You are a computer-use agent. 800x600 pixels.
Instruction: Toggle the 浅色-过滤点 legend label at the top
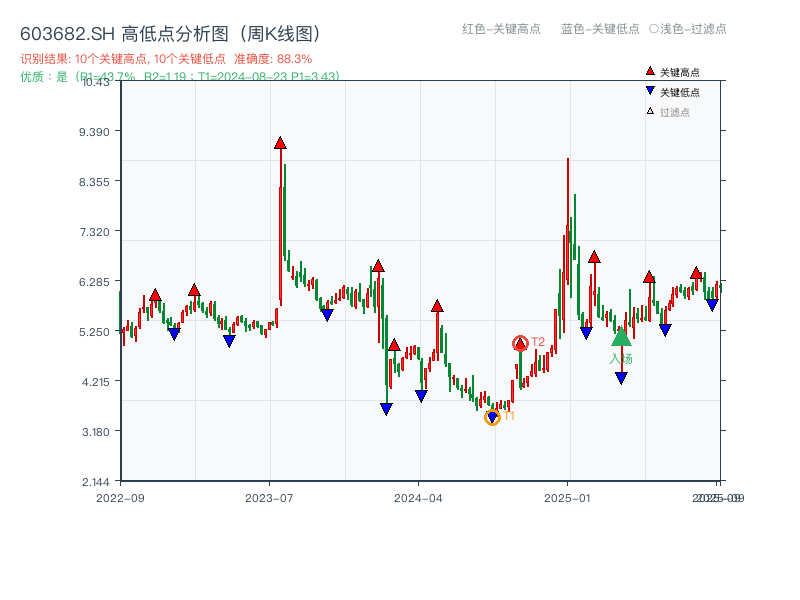[690, 30]
